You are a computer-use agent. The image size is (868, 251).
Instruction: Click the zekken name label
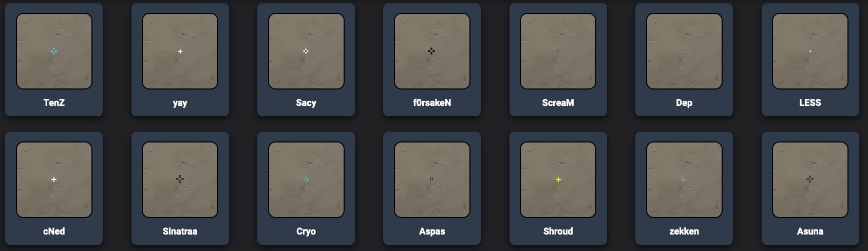pyautogui.click(x=684, y=231)
